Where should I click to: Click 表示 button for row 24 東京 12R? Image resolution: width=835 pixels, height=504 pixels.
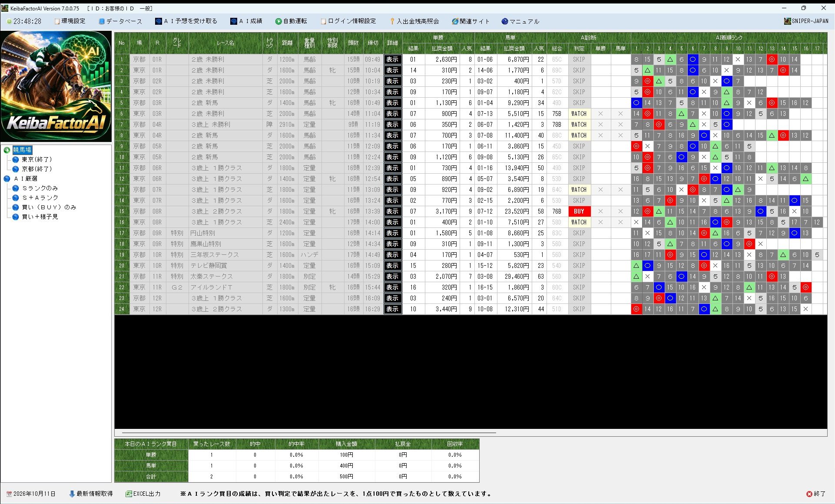(393, 309)
